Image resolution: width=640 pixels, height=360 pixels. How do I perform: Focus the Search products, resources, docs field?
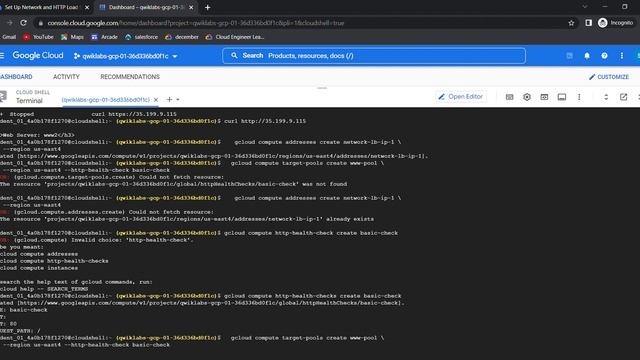[374, 56]
